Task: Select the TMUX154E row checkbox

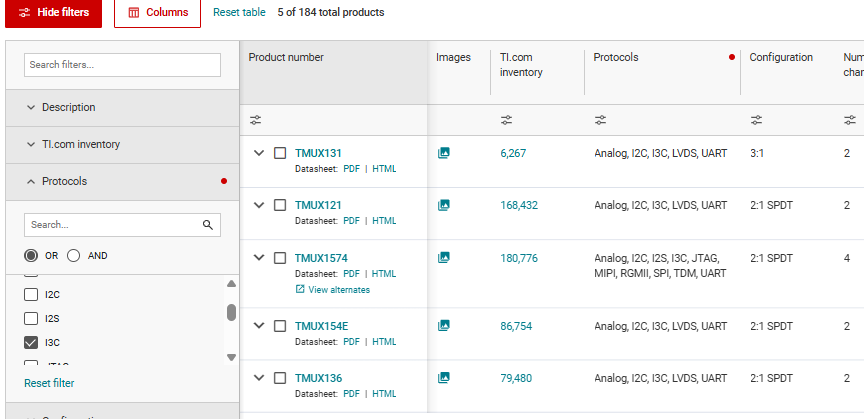Action: point(280,326)
